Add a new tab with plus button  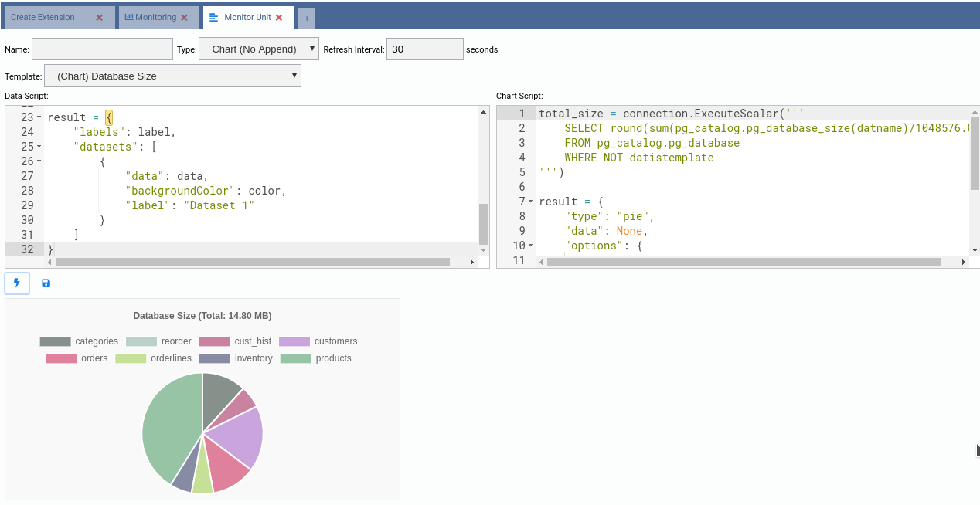pyautogui.click(x=306, y=18)
